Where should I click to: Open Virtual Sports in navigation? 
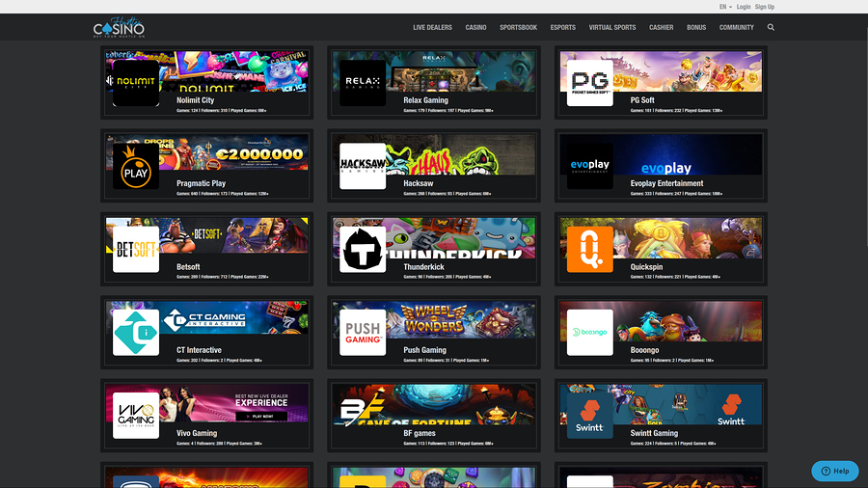tap(612, 27)
